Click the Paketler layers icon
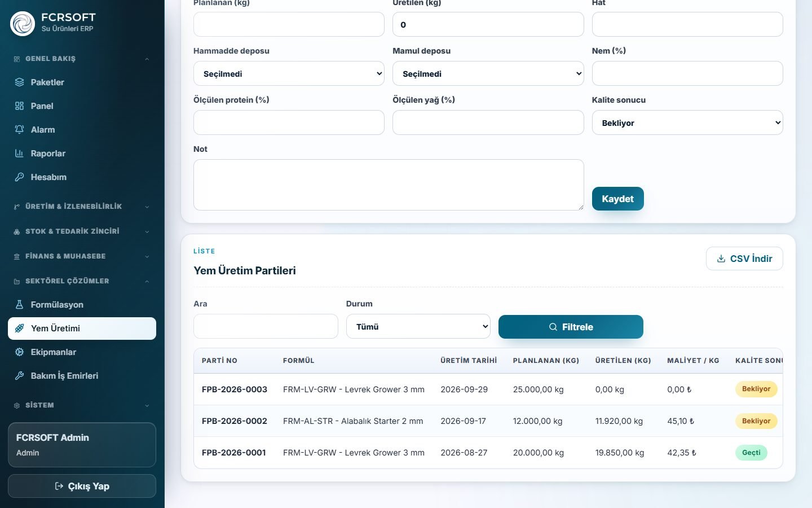Screen dimensions: 812x508 (19, 82)
